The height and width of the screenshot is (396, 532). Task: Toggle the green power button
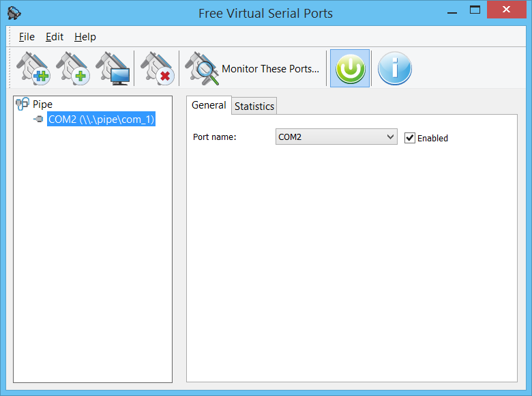[x=350, y=68]
